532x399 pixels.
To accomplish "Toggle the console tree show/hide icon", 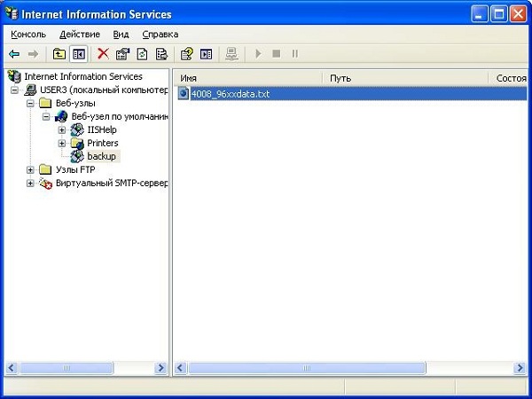I will point(78,54).
